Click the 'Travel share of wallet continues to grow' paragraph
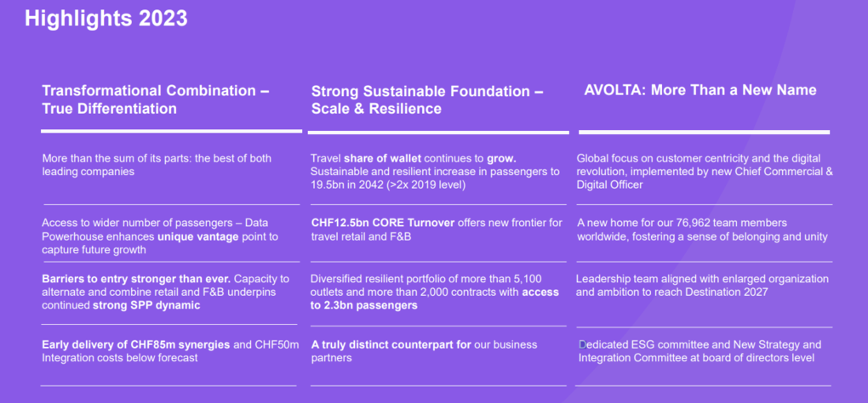Image resolution: width=868 pixels, height=403 pixels. pos(435,171)
